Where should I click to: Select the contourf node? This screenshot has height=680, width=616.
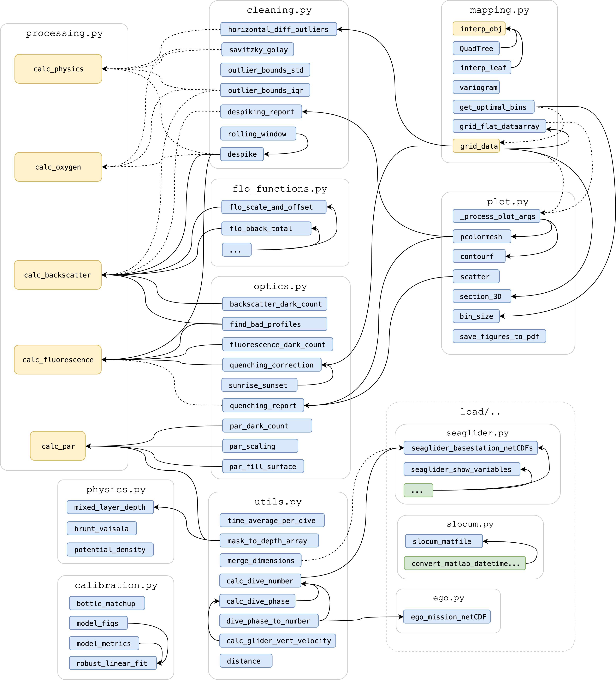coord(479,256)
